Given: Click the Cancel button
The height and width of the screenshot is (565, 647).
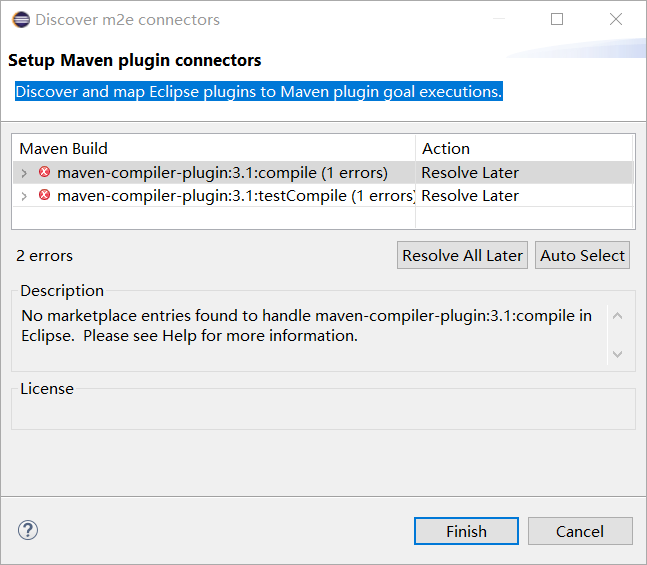Looking at the screenshot, I should (580, 531).
